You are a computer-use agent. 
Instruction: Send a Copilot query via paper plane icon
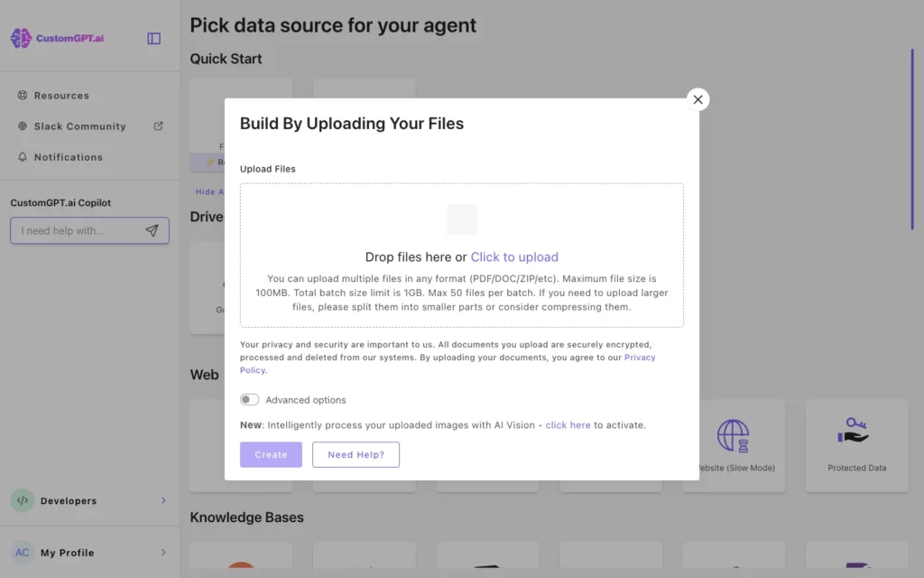(152, 230)
